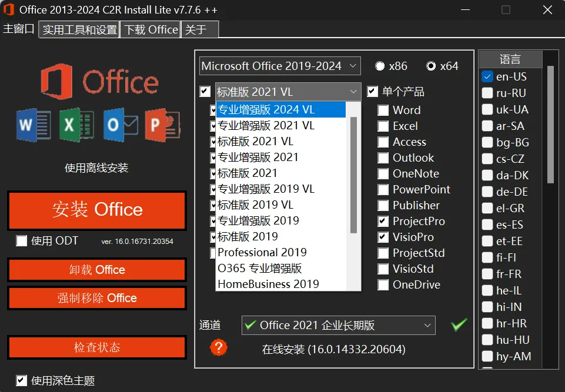Open the Office 2021 企业长期版 channel dropdown

(338, 326)
